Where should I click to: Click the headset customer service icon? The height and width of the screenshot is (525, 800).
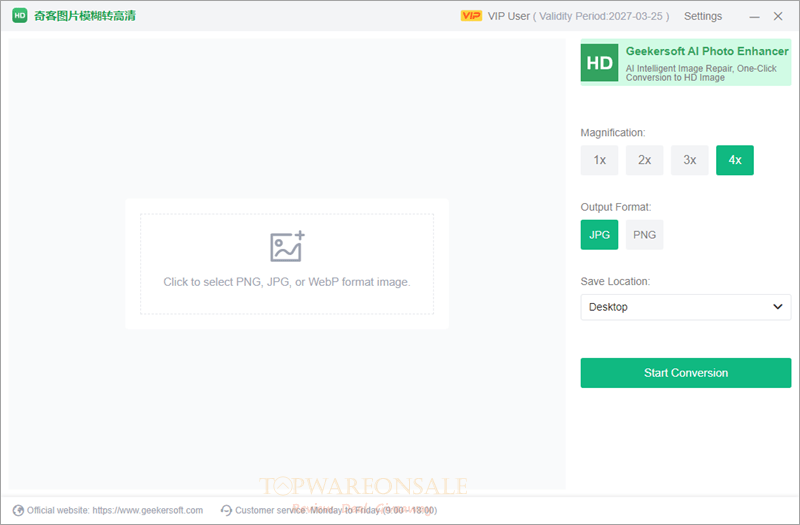(226, 510)
